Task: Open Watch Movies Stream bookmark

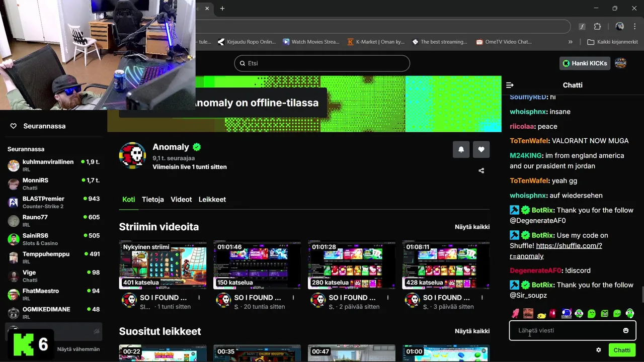Action: (311, 42)
